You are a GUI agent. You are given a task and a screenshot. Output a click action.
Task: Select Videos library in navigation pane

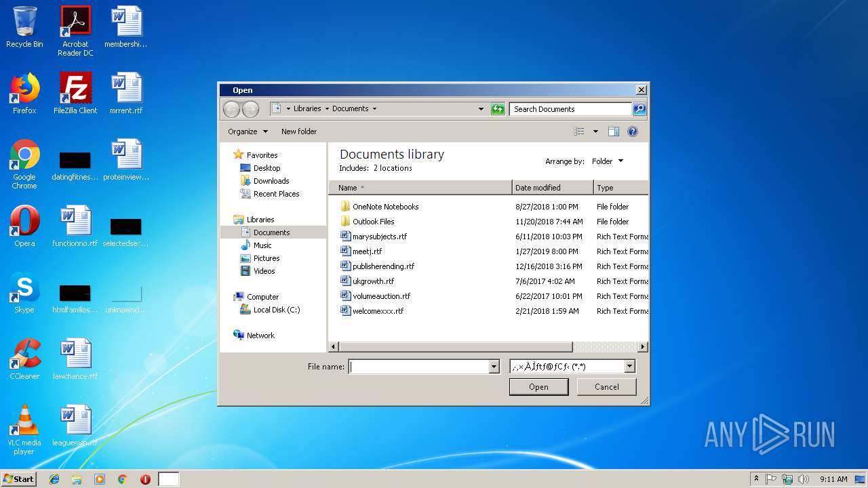coord(264,271)
